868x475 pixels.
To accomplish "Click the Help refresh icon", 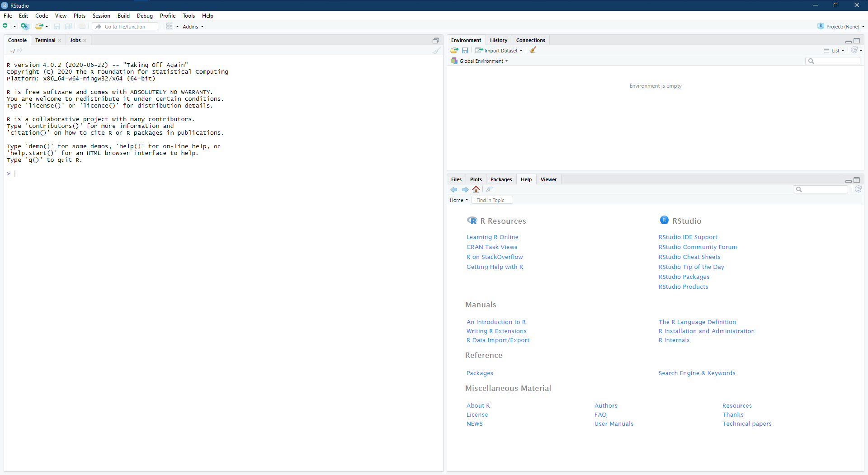I will point(858,189).
